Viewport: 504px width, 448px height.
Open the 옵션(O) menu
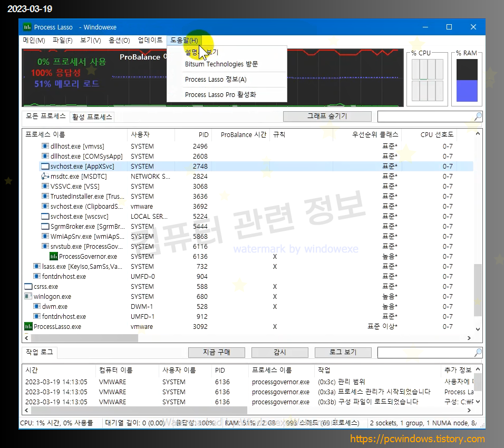119,40
